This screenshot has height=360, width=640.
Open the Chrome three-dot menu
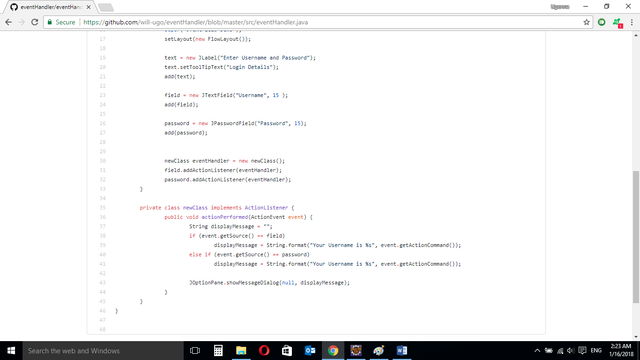tap(632, 22)
